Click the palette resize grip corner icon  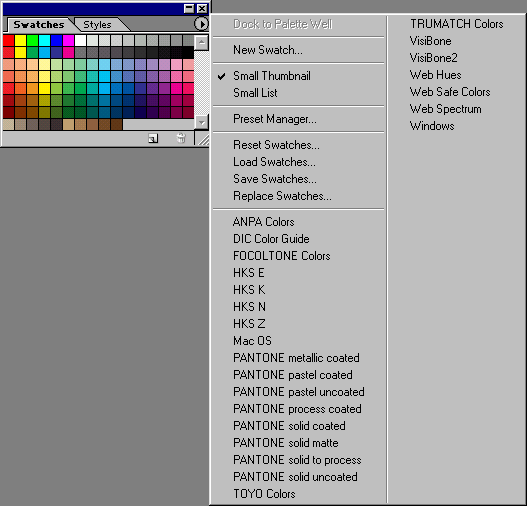coord(203,139)
